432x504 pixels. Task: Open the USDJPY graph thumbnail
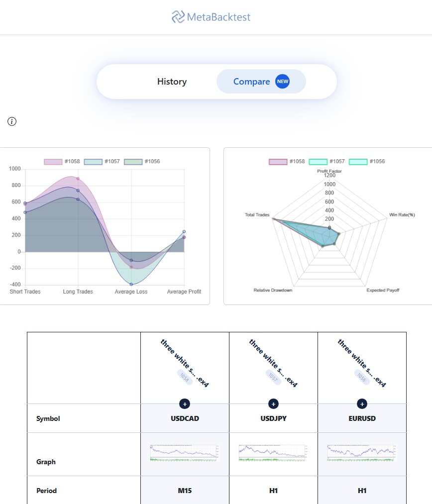(x=273, y=452)
